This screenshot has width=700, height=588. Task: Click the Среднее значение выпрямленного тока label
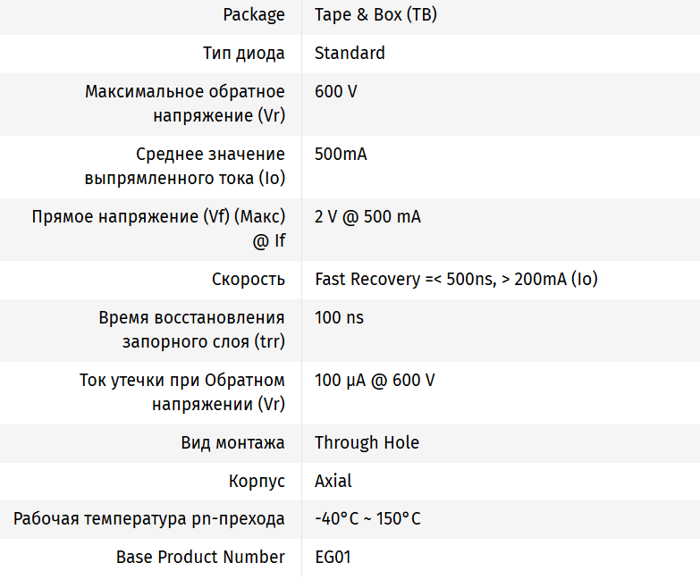click(185, 165)
